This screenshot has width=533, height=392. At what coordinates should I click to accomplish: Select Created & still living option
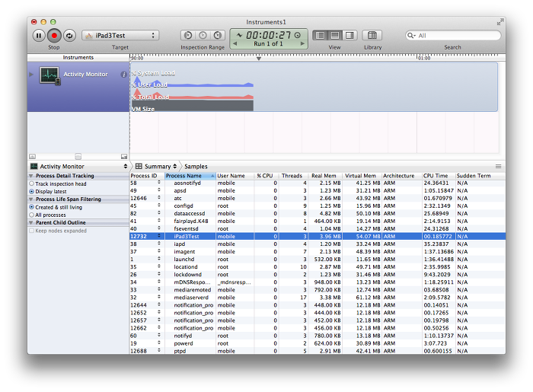(32, 207)
